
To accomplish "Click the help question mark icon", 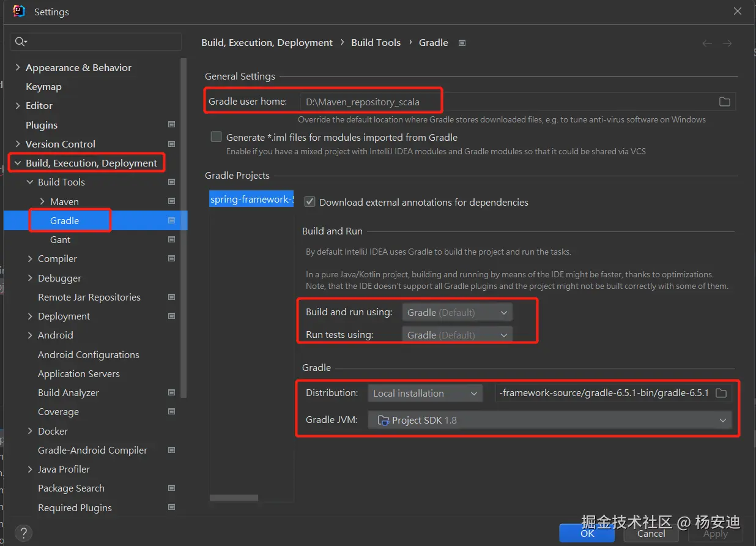I will point(23,533).
